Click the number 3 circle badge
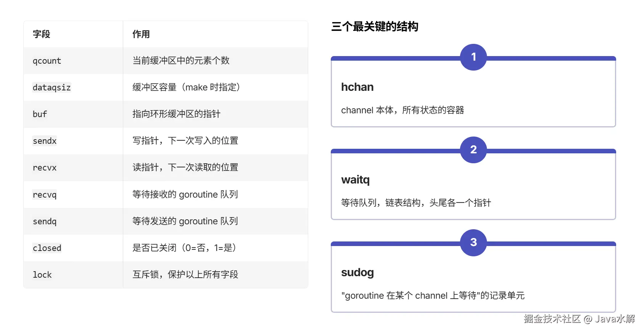The height and width of the screenshot is (333, 644). point(473,243)
